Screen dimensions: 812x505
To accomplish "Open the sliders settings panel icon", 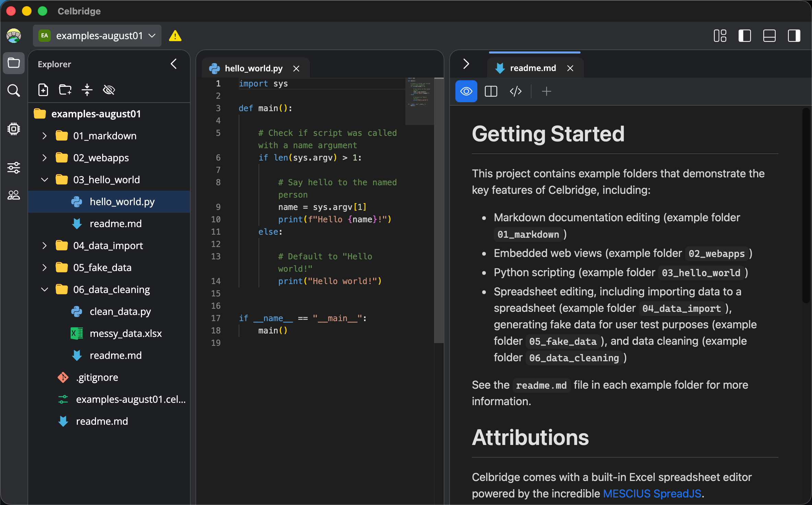I will tap(14, 168).
